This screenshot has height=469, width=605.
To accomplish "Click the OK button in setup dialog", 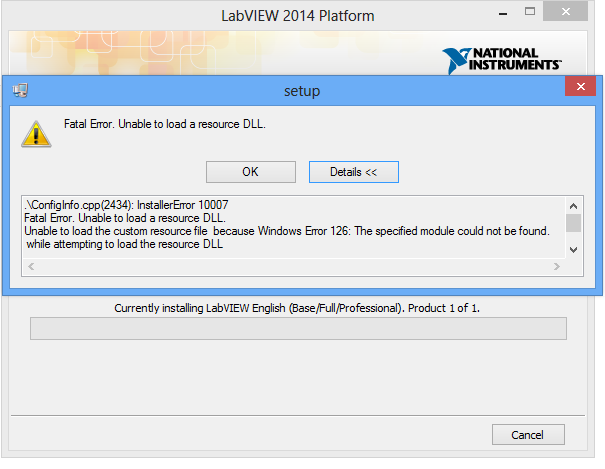I will (251, 172).
